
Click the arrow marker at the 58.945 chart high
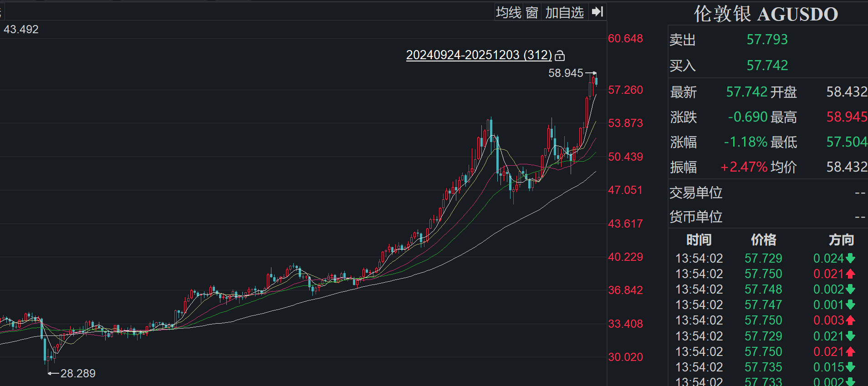[591, 73]
